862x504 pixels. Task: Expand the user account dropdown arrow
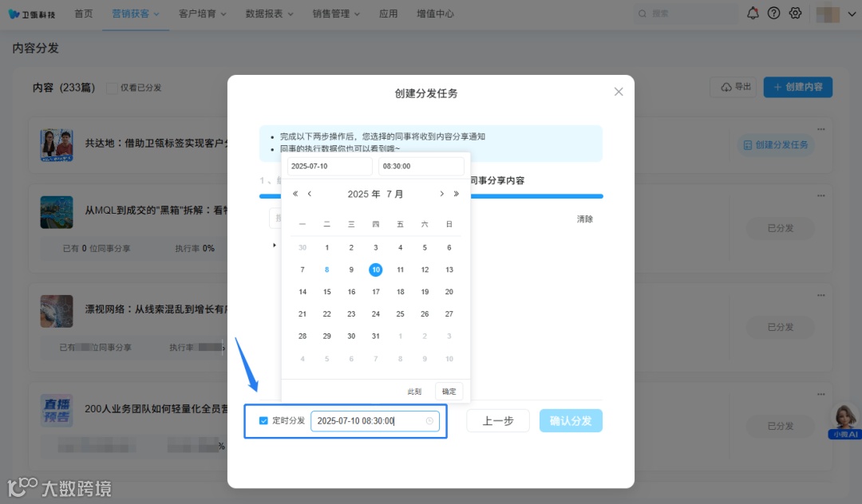tap(852, 14)
